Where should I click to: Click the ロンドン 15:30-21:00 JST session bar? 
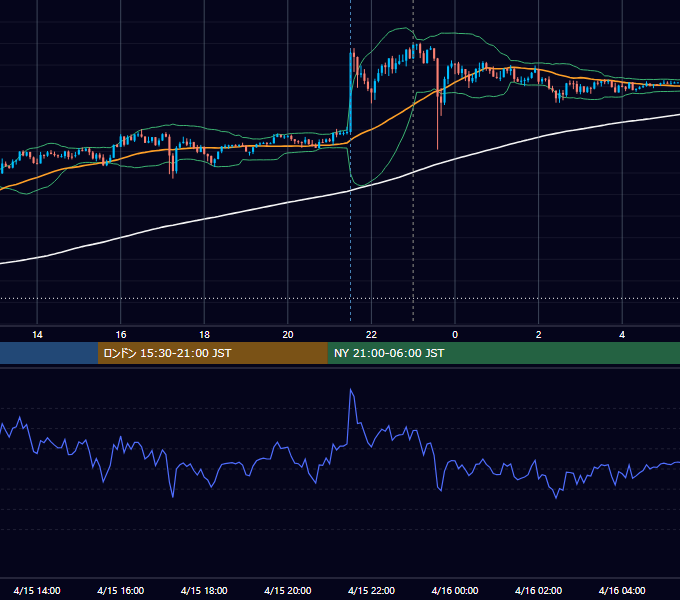tap(212, 353)
